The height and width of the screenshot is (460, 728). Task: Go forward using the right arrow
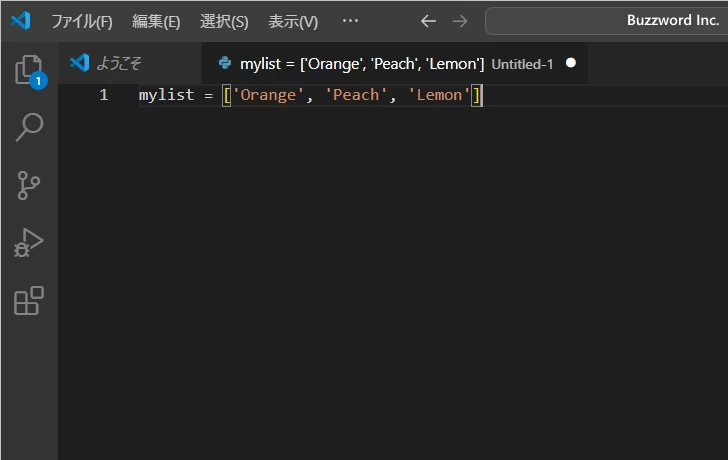click(x=459, y=21)
